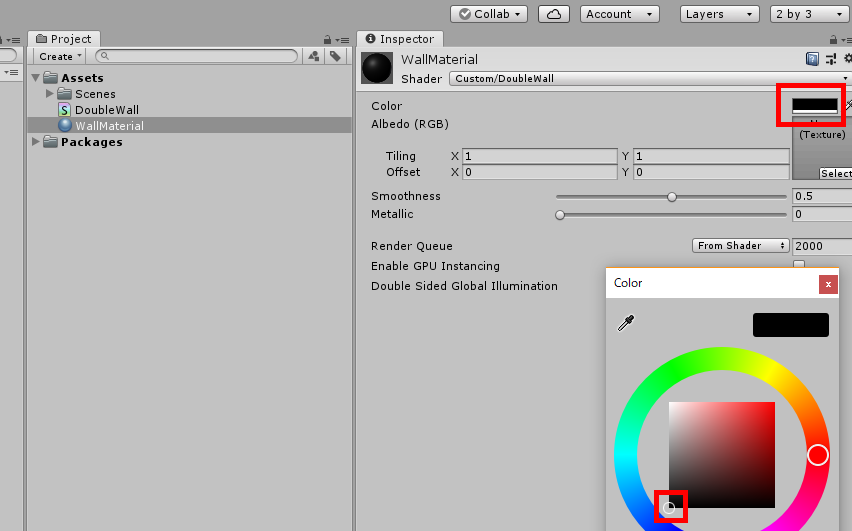The height and width of the screenshot is (531, 852).
Task: Click the Albedo (RGB) label
Action: pyautogui.click(x=410, y=124)
